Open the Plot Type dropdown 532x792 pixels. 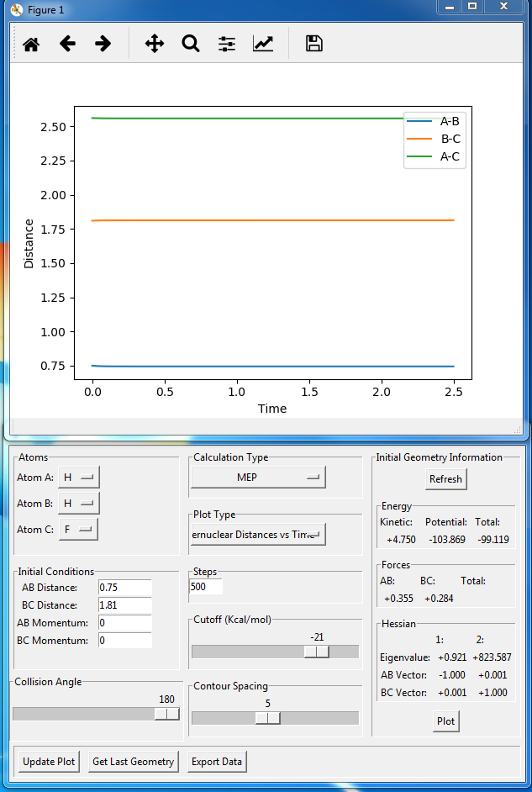pos(258,535)
